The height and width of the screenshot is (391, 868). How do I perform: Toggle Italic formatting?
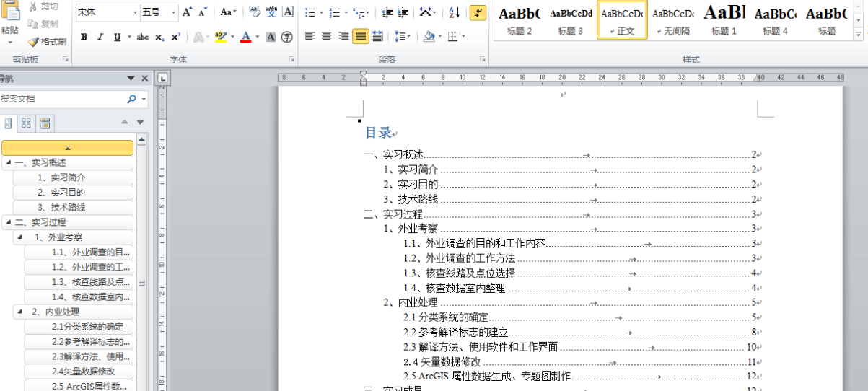(100, 37)
